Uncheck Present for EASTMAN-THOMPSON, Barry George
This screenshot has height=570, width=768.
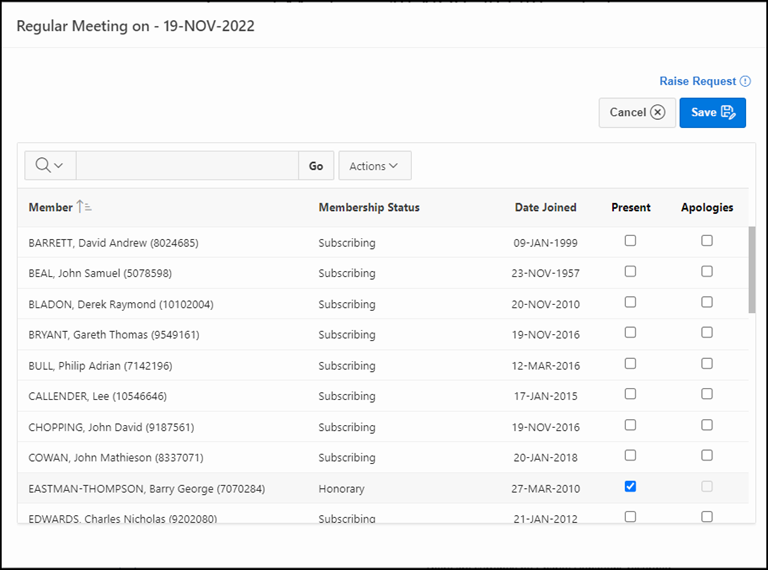pos(630,487)
